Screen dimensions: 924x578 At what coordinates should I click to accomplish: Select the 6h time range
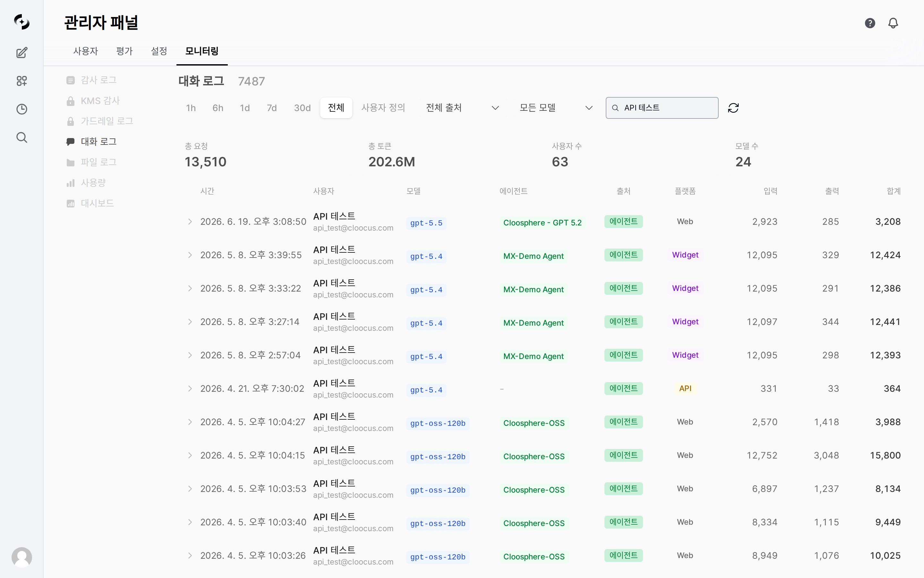218,108
